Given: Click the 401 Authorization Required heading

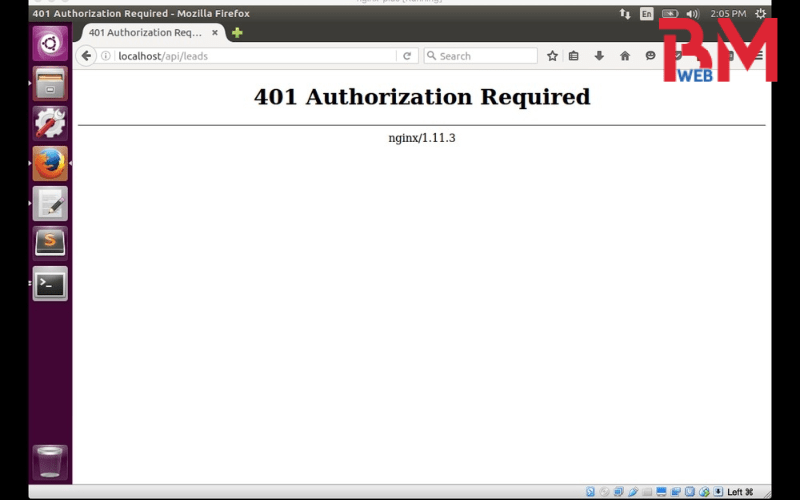Looking at the screenshot, I should (422, 96).
